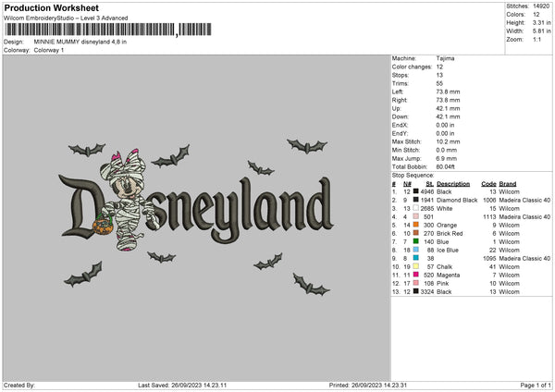The width and height of the screenshot is (555, 392).
Task: Click thread code "1006"
Action: tap(489, 201)
